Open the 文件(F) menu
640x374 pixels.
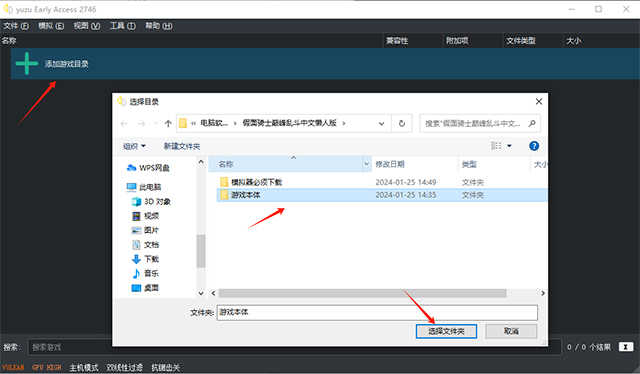tap(16, 26)
